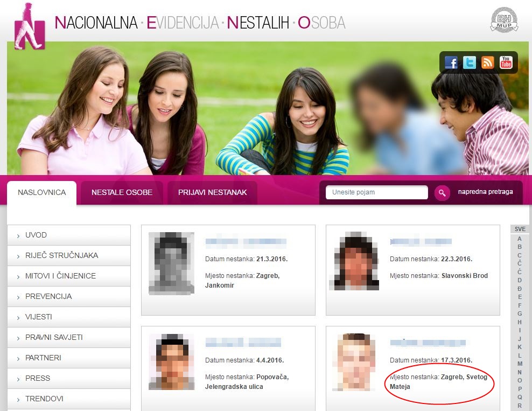Open the Facebook social icon
Image resolution: width=532 pixels, height=411 pixels.
(x=451, y=62)
